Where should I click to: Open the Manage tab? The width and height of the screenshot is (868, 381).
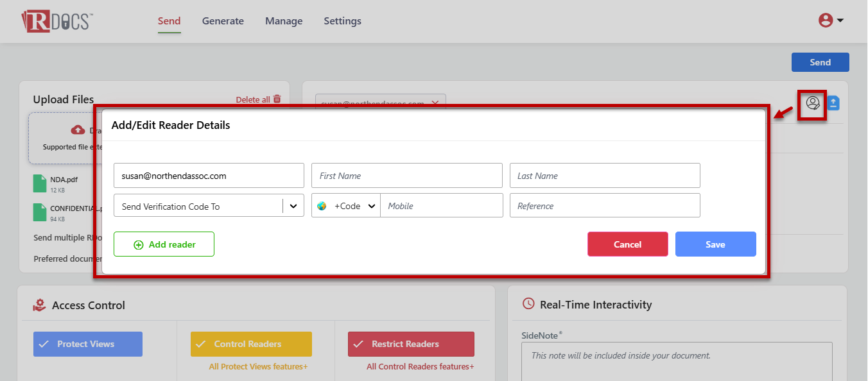284,21
